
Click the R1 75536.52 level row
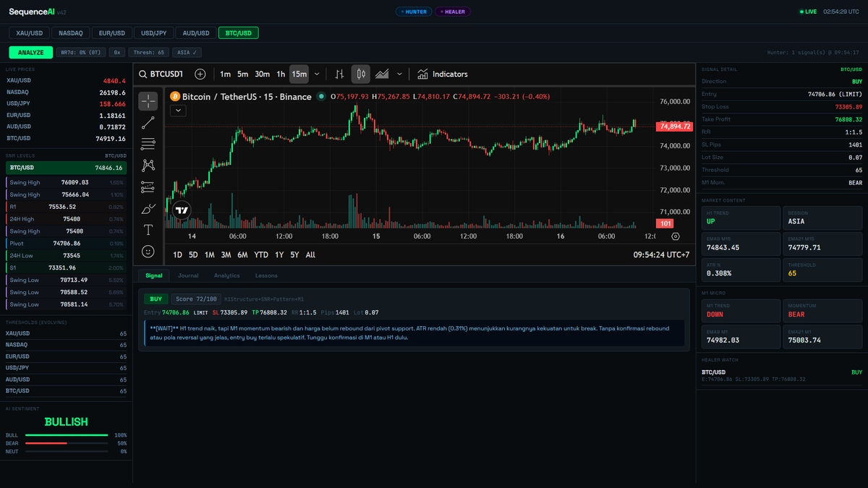click(x=66, y=207)
